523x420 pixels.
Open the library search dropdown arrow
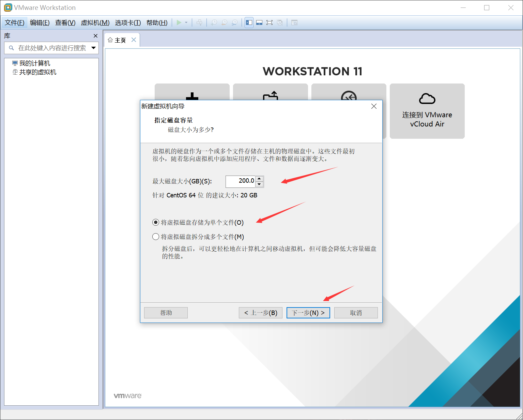(94, 48)
